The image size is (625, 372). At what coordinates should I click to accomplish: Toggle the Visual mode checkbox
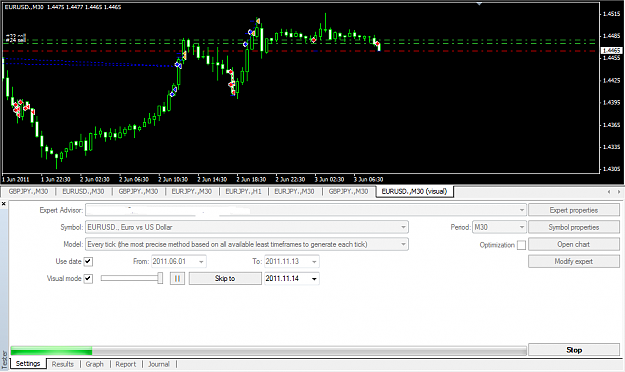[x=88, y=278]
